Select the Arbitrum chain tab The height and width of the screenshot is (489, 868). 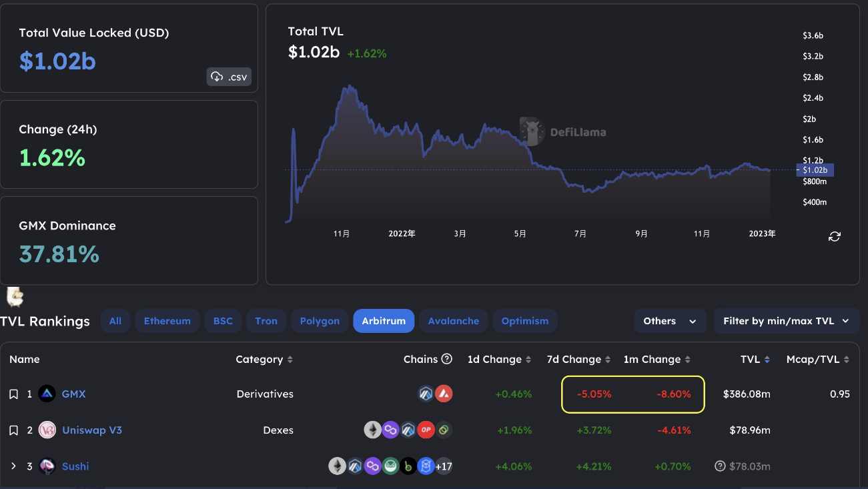[x=384, y=321]
